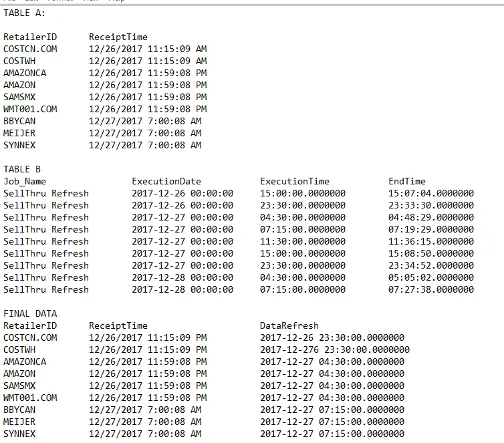Click the mistyped 2017-12-276 DataRefresh value
The width and height of the screenshot is (504, 443).
(335, 349)
